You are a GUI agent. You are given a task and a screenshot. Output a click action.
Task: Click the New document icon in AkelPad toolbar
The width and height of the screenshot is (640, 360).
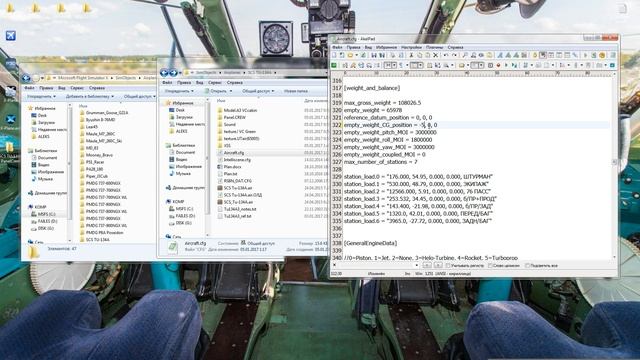[334, 55]
